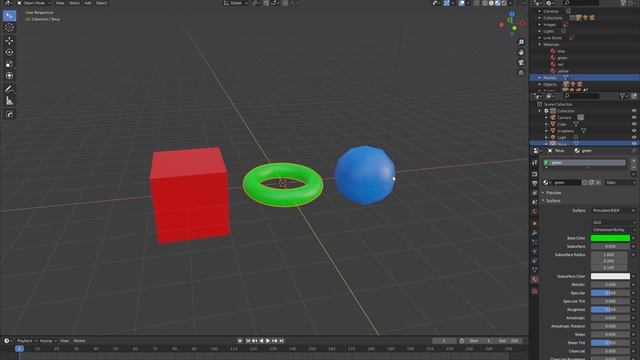Viewport: 640px width, 360px height.
Task: Open the Select menu in viewport header
Action: pyautogui.click(x=74, y=3)
